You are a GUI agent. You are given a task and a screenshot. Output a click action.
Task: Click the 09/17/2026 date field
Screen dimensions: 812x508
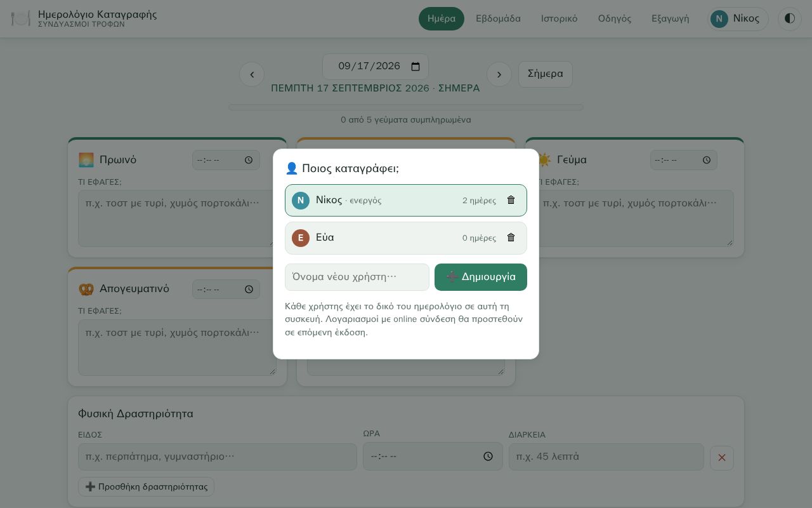click(x=376, y=66)
